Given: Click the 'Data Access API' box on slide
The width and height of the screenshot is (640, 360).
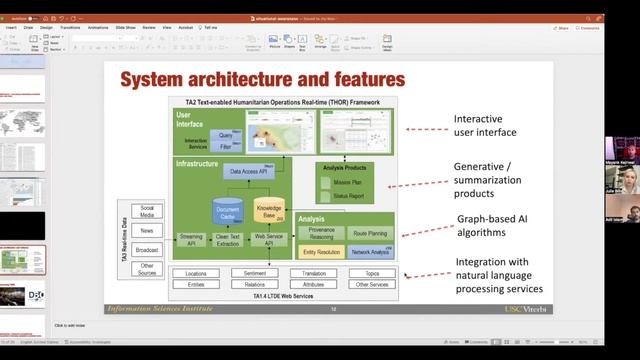Looking at the screenshot, I should click(x=249, y=171).
